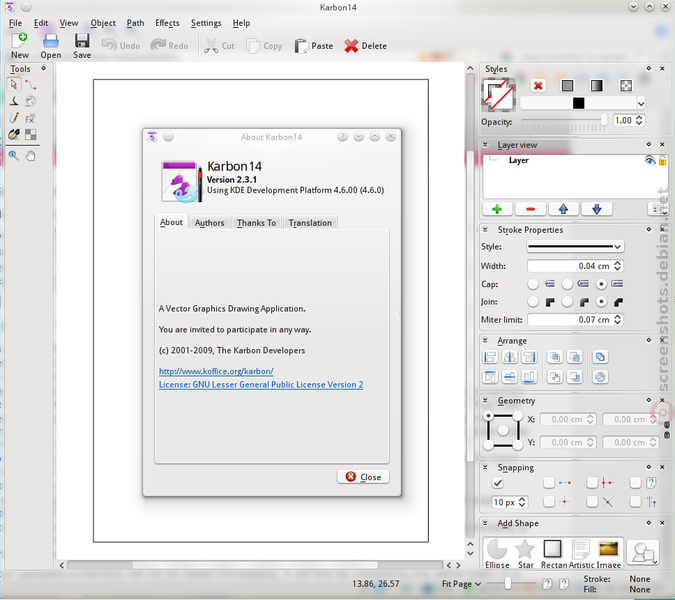Open the Settings menu
Viewport: 675px width, 600px height.
pos(206,23)
